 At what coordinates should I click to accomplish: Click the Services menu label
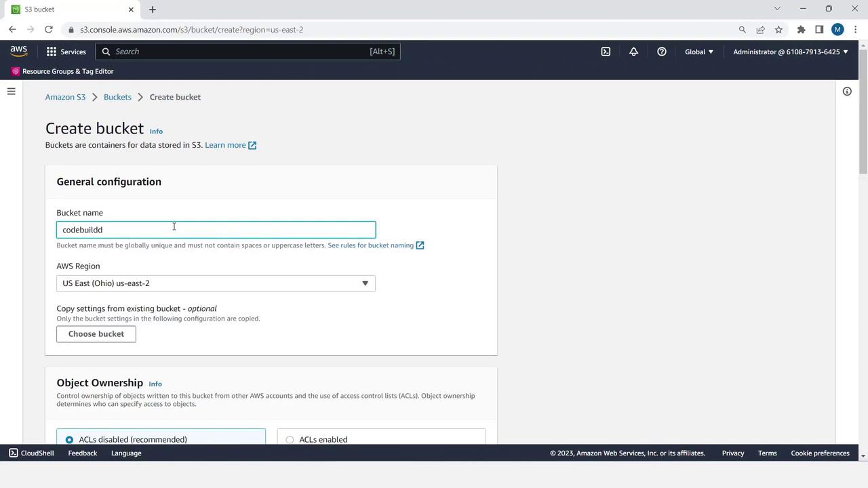(x=73, y=52)
